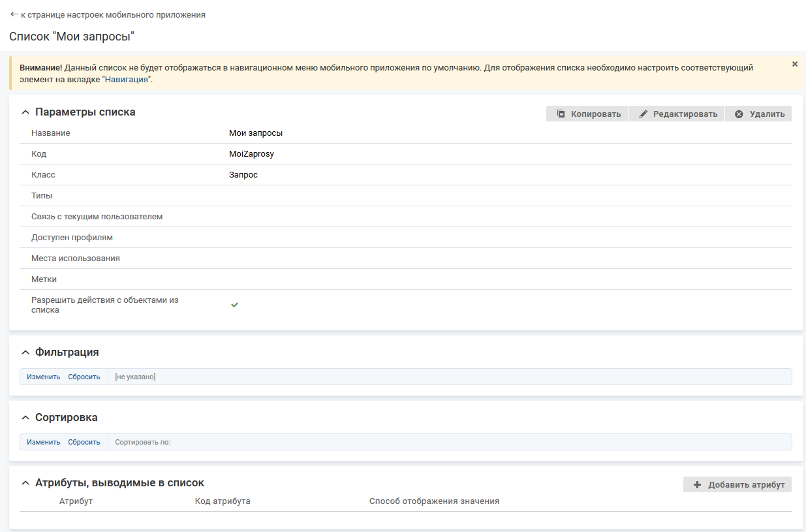The height and width of the screenshot is (532, 806).
Task: Click the green checkmark for allowed actions
Action: [234, 305]
